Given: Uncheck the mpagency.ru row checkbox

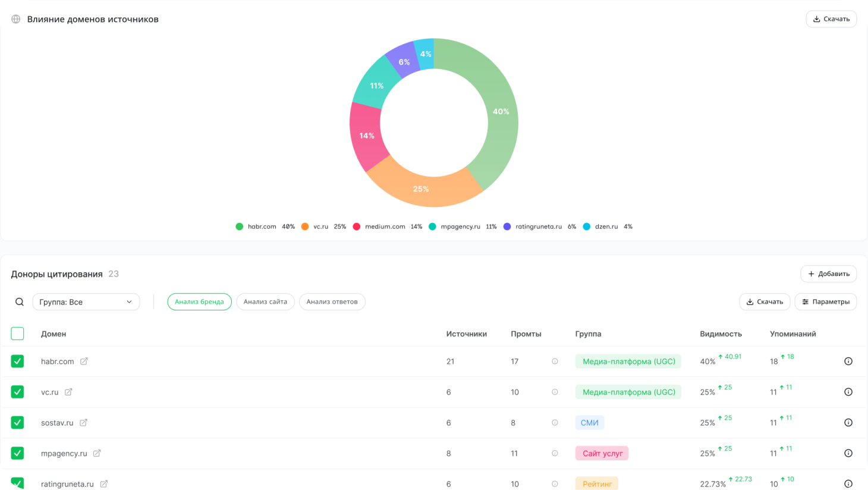Looking at the screenshot, I should click(18, 453).
